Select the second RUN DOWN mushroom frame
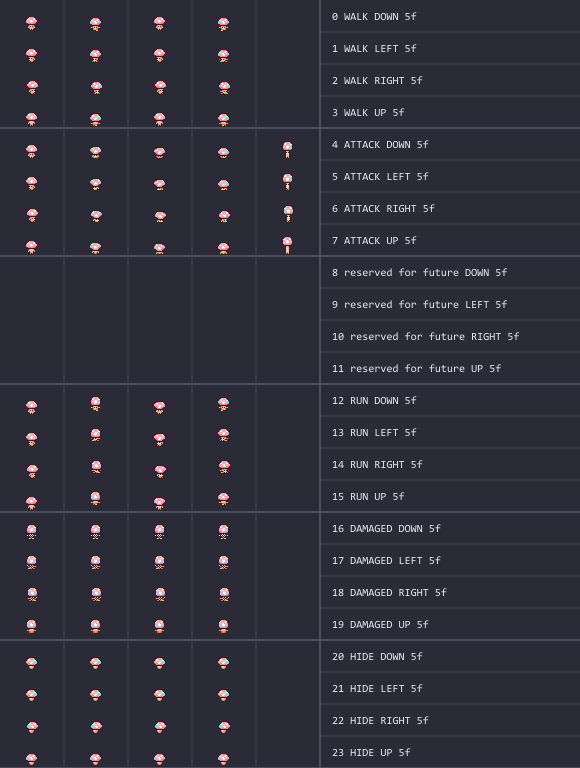Viewport: 580px width, 768px height. [x=96, y=404]
